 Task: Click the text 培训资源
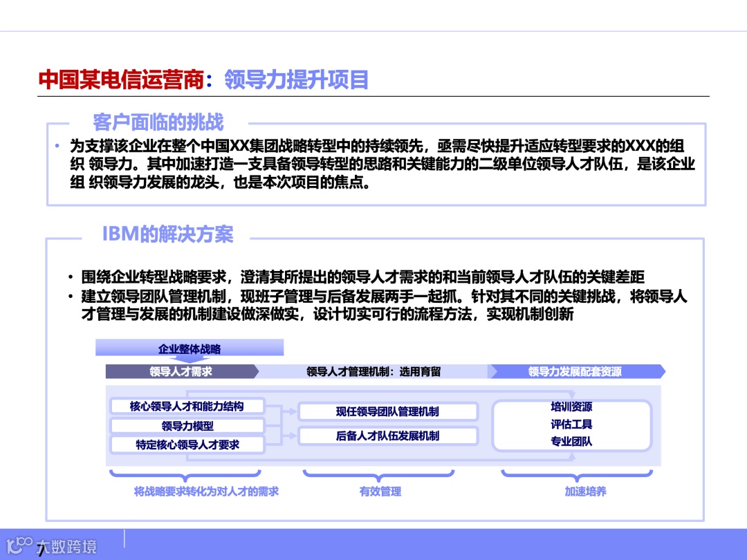571,407
